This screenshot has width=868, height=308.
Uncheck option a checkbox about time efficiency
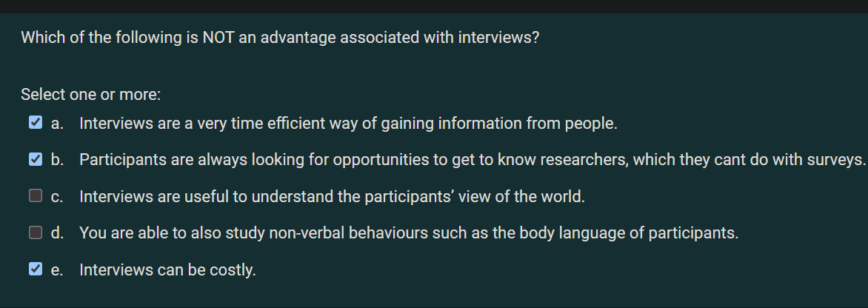(x=36, y=122)
